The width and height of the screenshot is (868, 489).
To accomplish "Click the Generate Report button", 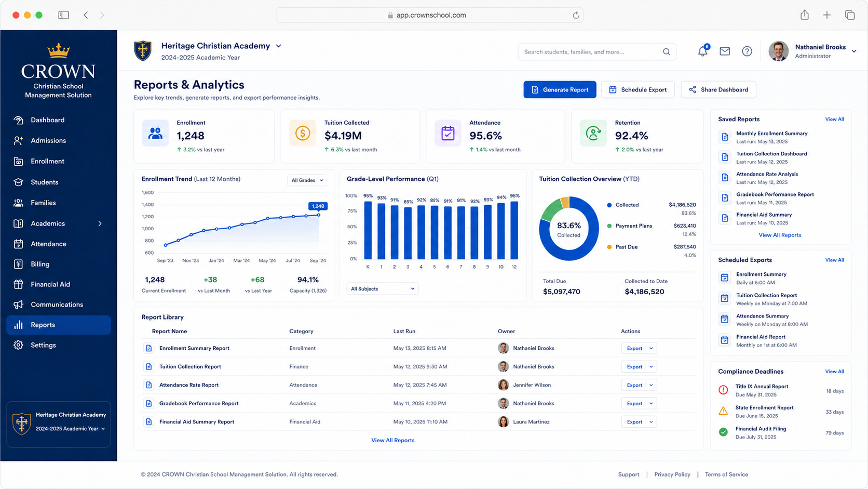I will (560, 89).
